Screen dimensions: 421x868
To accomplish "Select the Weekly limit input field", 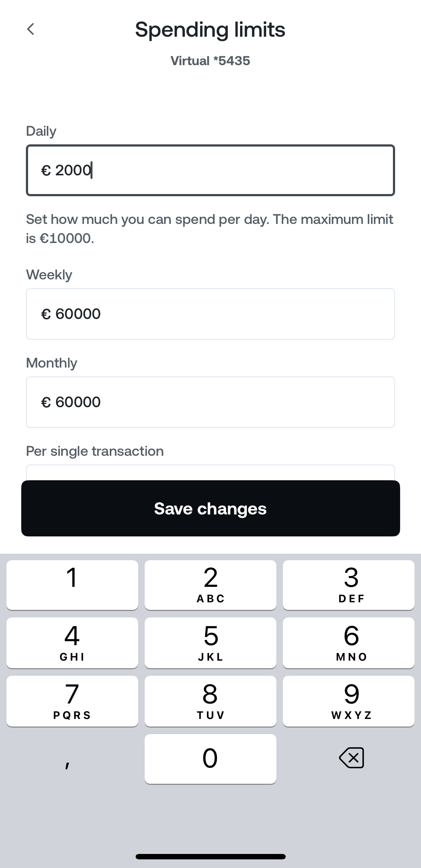I will (210, 314).
